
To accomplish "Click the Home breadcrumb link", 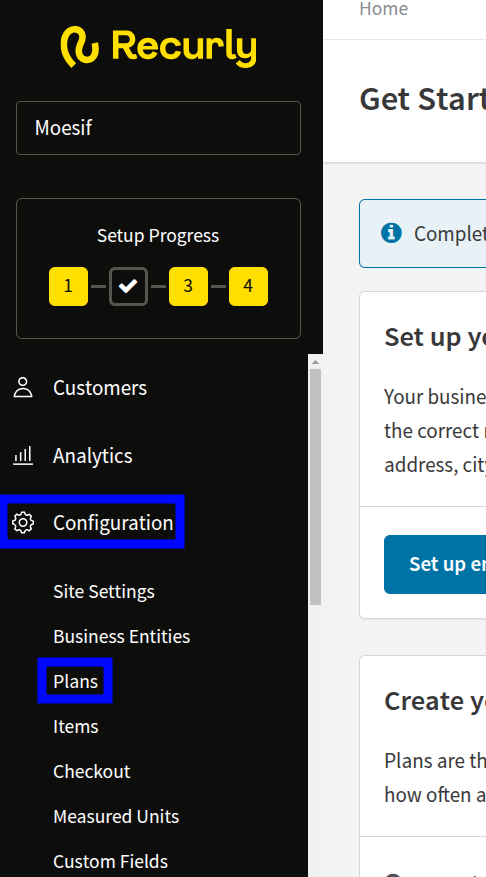I will tap(384, 9).
